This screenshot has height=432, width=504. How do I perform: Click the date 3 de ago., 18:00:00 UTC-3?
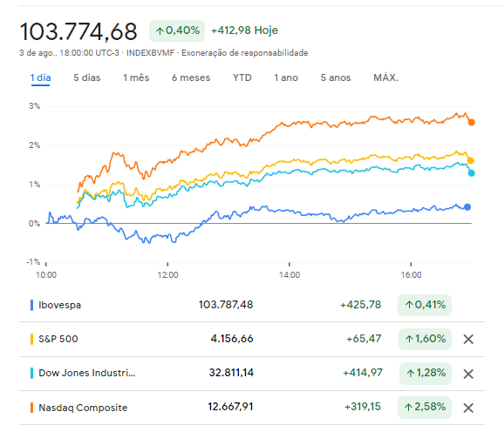(69, 52)
